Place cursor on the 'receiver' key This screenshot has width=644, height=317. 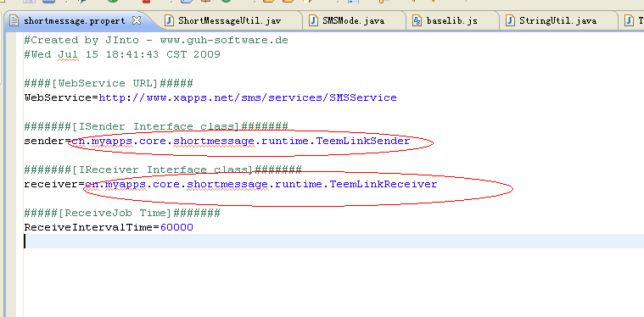coord(51,185)
